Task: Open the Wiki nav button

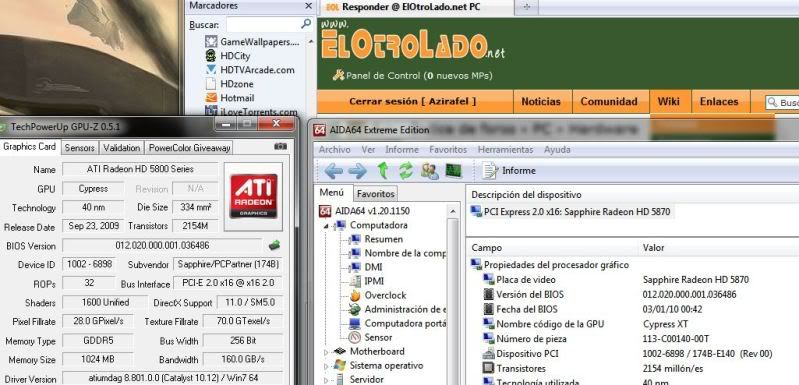Action: coord(668,101)
